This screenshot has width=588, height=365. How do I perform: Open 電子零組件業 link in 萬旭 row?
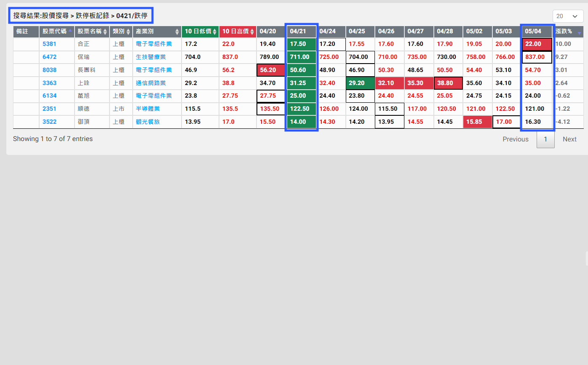point(154,96)
